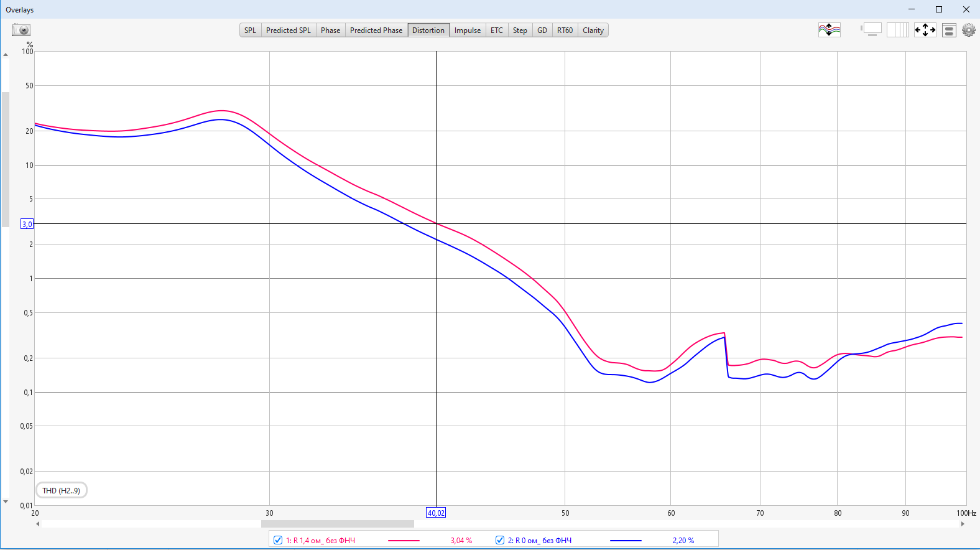This screenshot has height=550, width=980.
Task: Open the gear settings icon
Action: coord(968,30)
